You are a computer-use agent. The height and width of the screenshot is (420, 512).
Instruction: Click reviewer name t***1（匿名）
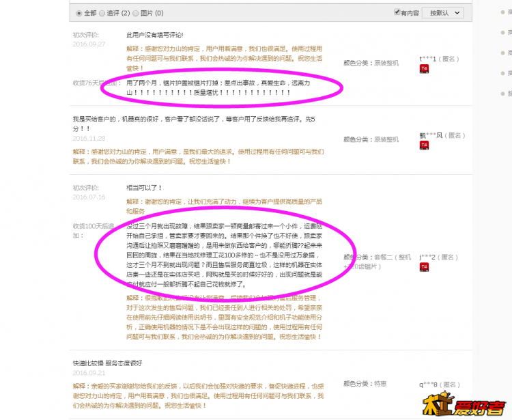point(440,59)
